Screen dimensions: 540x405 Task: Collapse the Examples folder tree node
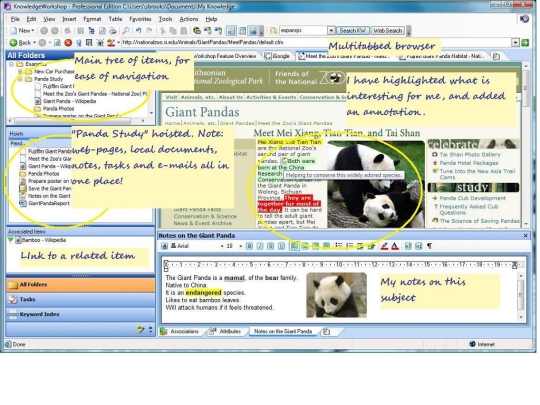click(x=11, y=64)
